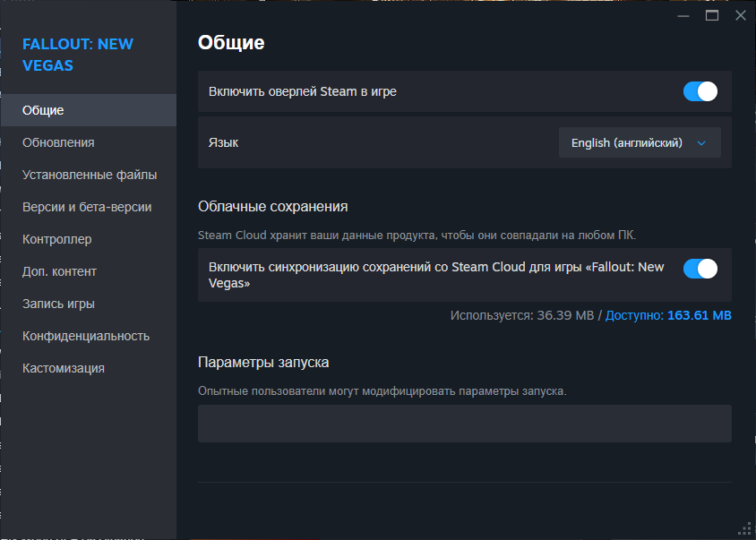Viewport: 756px width, 540px height.
Task: Open the Обновления section
Action: pyautogui.click(x=89, y=142)
